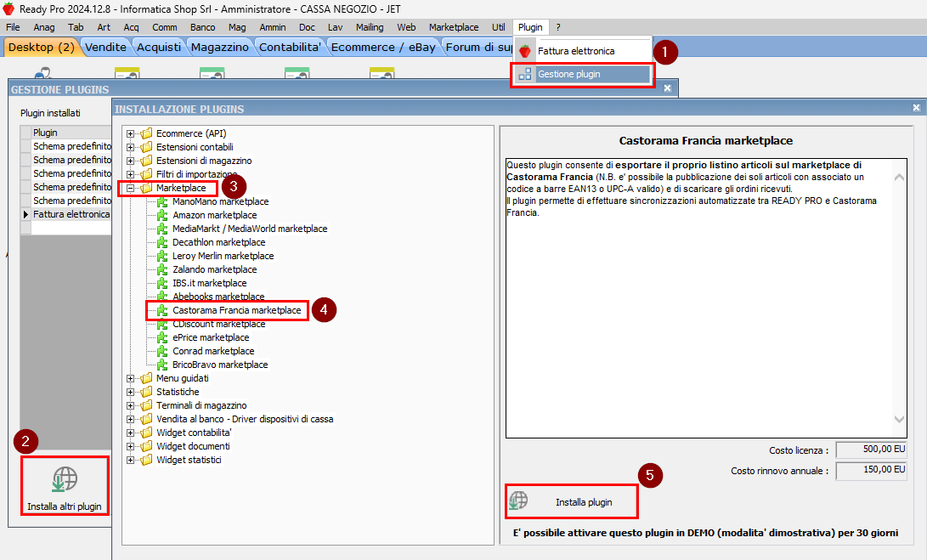Open the File menu
The image size is (927, 560).
coord(13,27)
